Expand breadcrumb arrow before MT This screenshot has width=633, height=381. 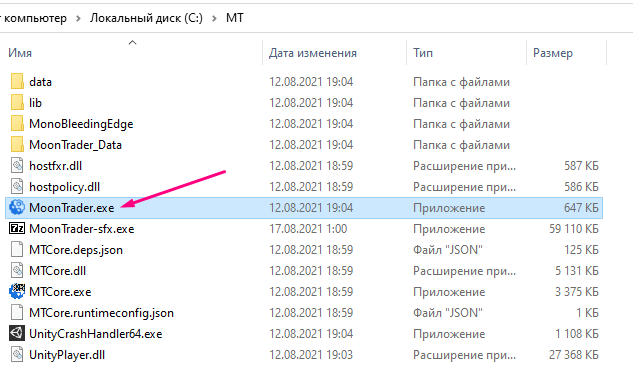coord(214,18)
